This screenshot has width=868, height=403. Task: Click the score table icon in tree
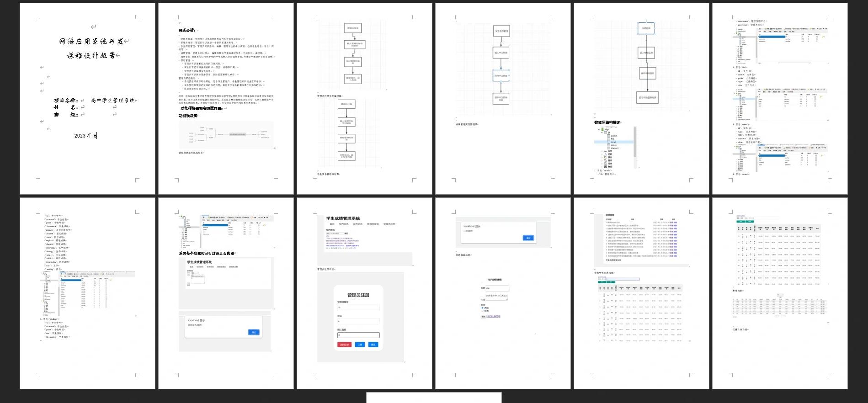click(x=608, y=145)
